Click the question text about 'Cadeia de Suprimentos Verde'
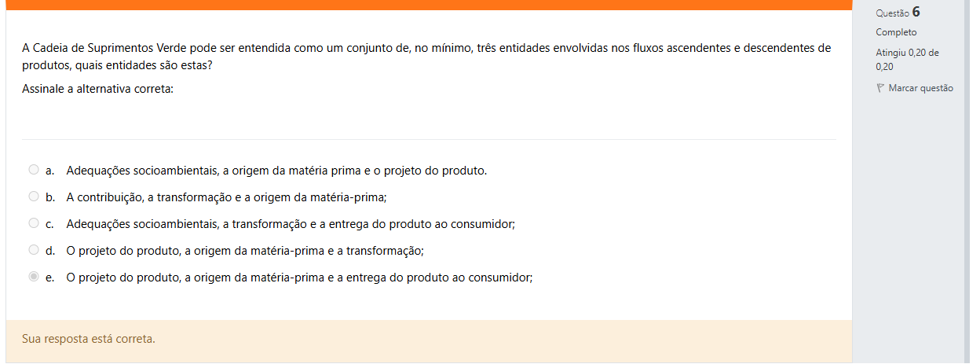980x364 pixels. click(x=426, y=57)
